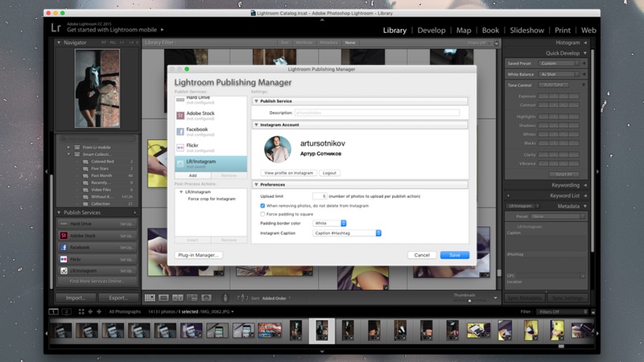Uncheck 'When removing photos, do not delete'
Viewport: 644px width, 362px height.
pos(263,206)
